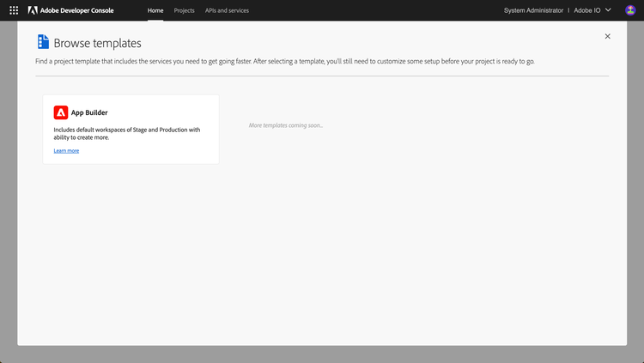Open the APIs and services tab

(227, 10)
